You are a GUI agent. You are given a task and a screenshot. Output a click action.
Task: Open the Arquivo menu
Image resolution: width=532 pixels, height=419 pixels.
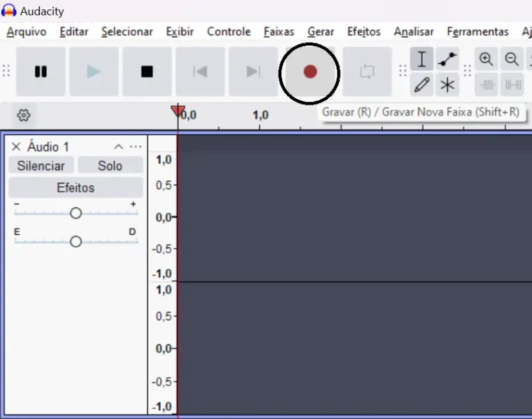pos(27,31)
